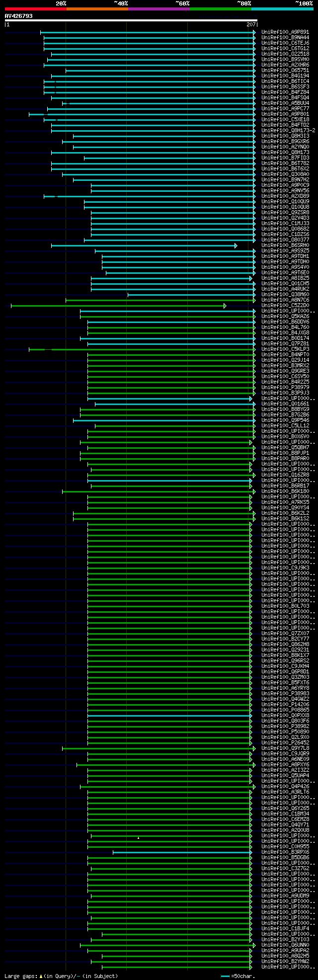Select label UniRef100_A9S9Z5
Image resolution: width=318 pixels, height=980 pixels.
point(285,251)
